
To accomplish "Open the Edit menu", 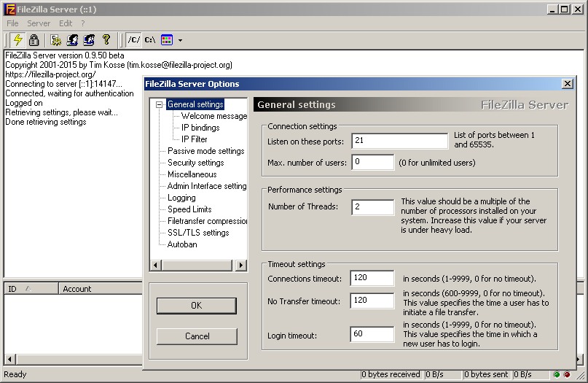I will coord(66,23).
